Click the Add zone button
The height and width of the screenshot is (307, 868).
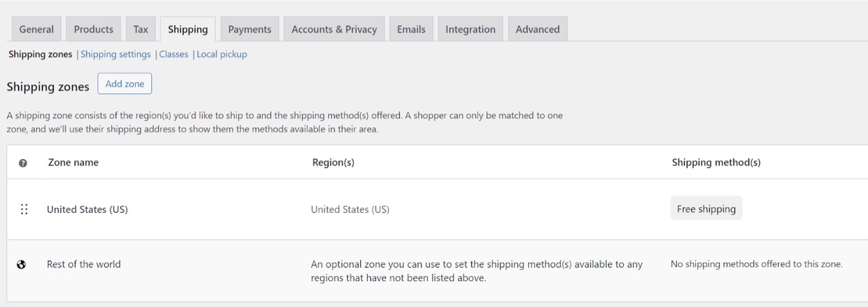tap(125, 84)
